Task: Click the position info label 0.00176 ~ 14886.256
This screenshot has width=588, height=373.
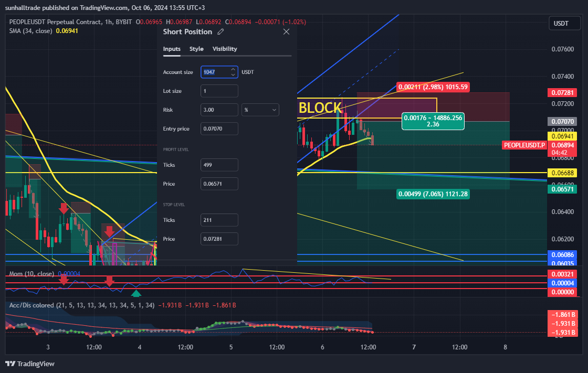Action: coord(433,121)
